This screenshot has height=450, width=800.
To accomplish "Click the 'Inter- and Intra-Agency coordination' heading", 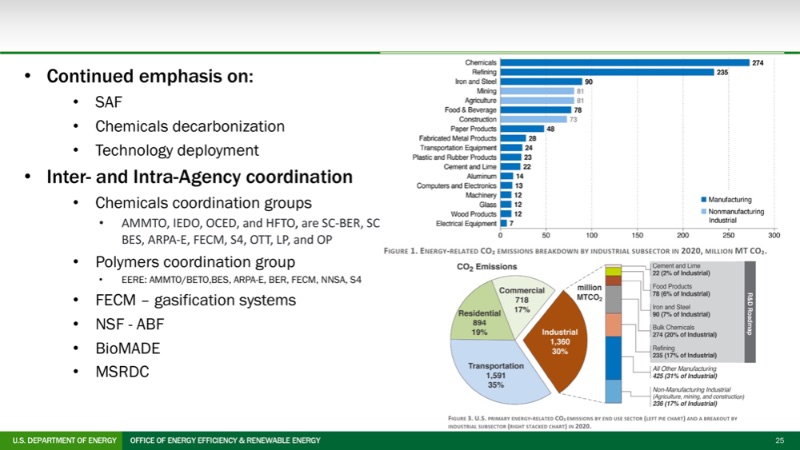I will point(199,177).
